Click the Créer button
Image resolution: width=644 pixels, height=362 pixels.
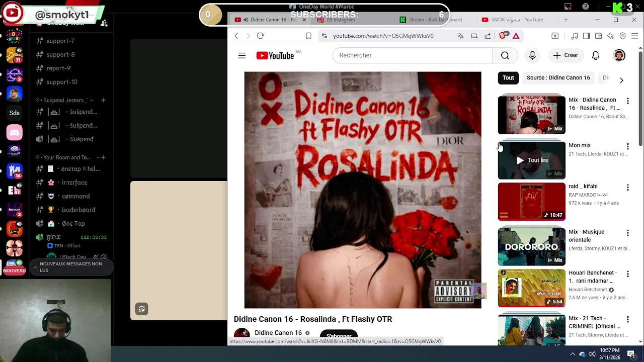point(566,55)
